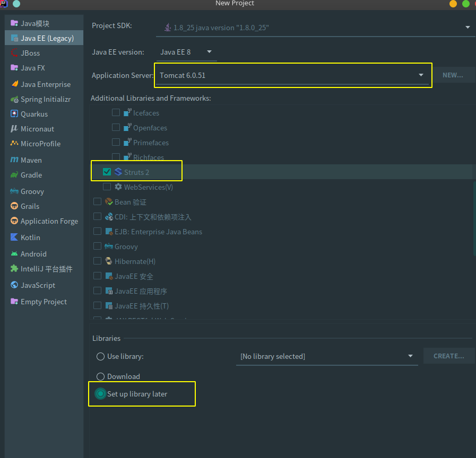Choose the Download radio option
Image resolution: width=476 pixels, height=458 pixels.
[x=100, y=376]
